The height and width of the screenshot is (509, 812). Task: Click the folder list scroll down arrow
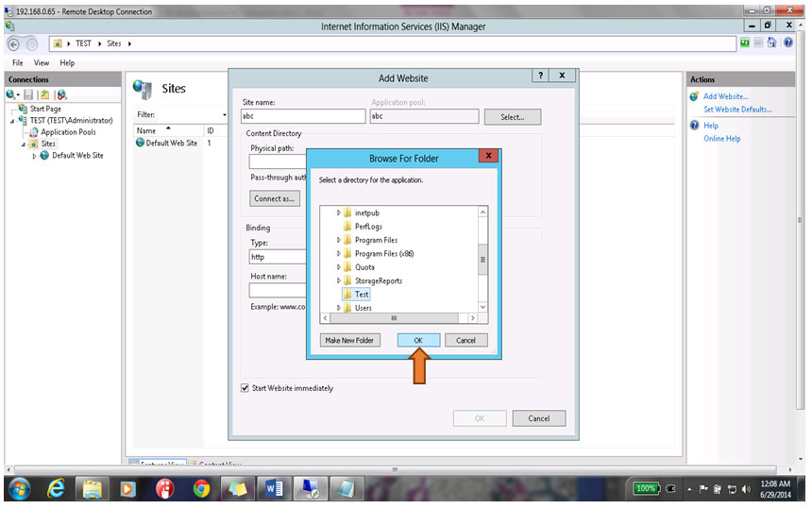point(482,307)
